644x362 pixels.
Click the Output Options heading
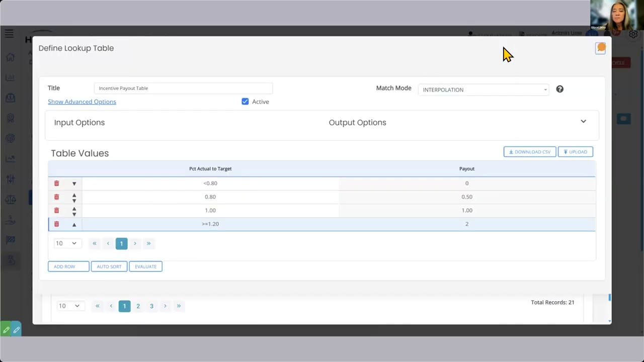click(357, 122)
